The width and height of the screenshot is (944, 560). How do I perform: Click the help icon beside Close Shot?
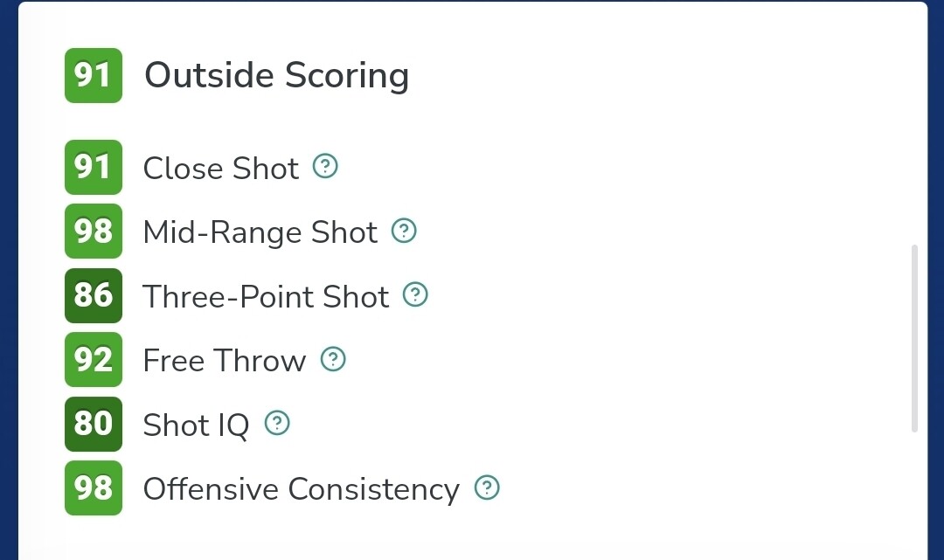325,166
